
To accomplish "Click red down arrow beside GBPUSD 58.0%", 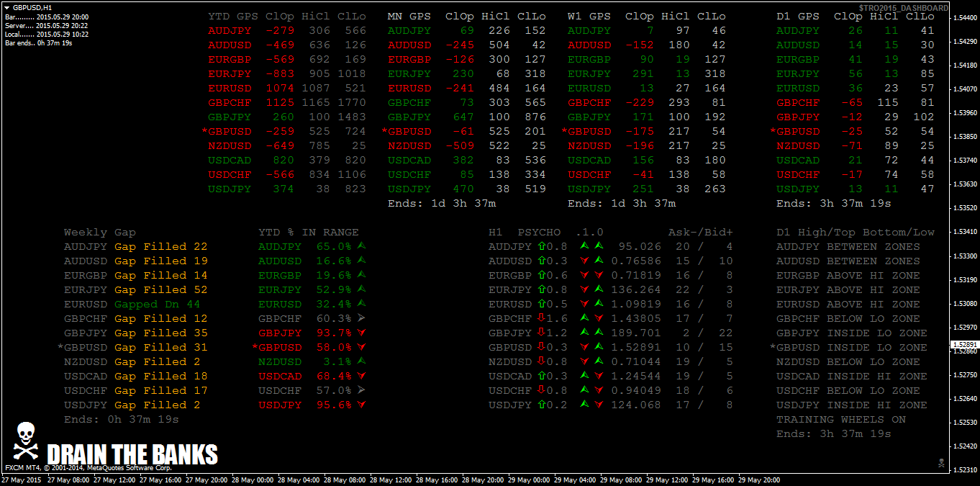I will [x=361, y=347].
